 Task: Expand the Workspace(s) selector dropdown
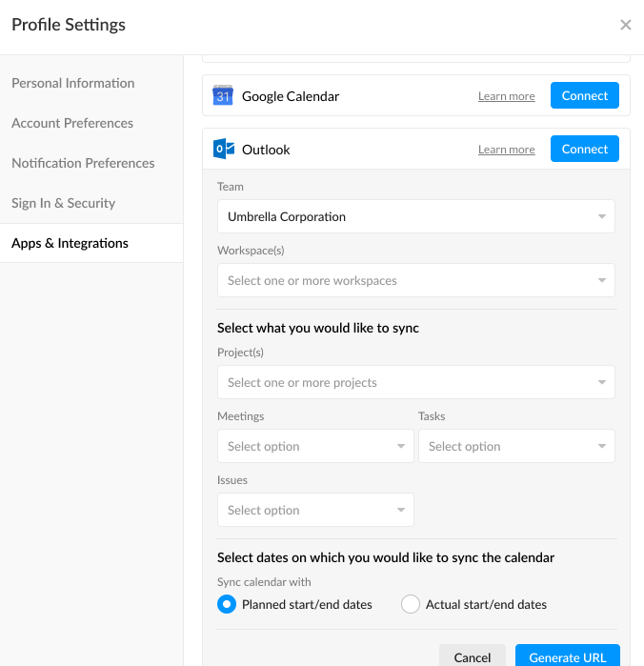click(x=415, y=280)
